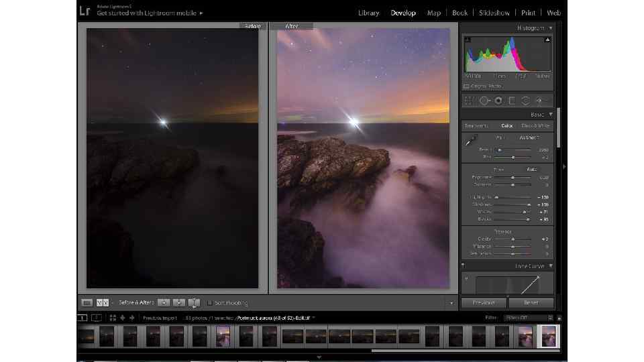Switch to the Library module
Viewport: 644px width, 362px height.
(x=368, y=13)
